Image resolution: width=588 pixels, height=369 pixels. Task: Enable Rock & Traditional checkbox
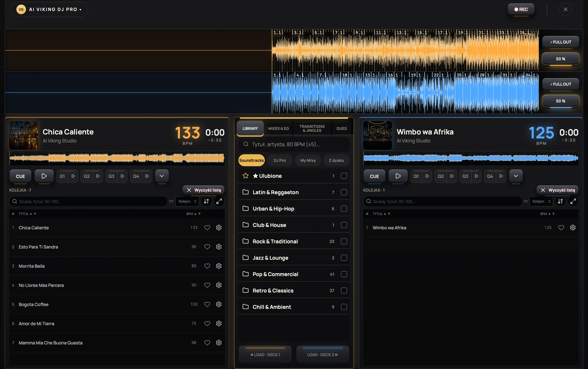click(x=344, y=241)
